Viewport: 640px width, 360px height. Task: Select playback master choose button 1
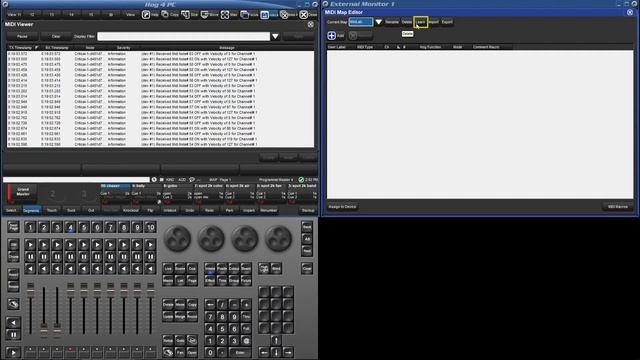point(30,227)
